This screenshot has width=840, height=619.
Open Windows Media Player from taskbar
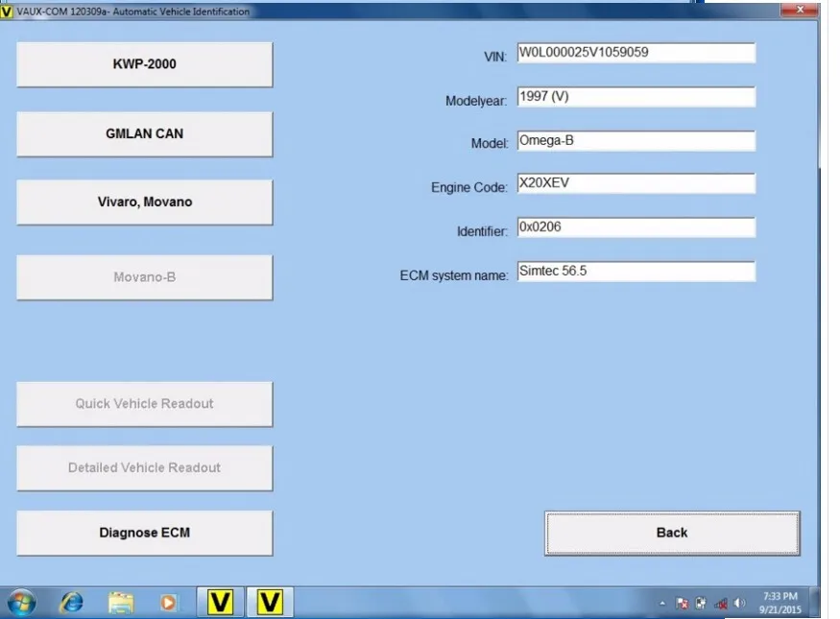tap(168, 603)
